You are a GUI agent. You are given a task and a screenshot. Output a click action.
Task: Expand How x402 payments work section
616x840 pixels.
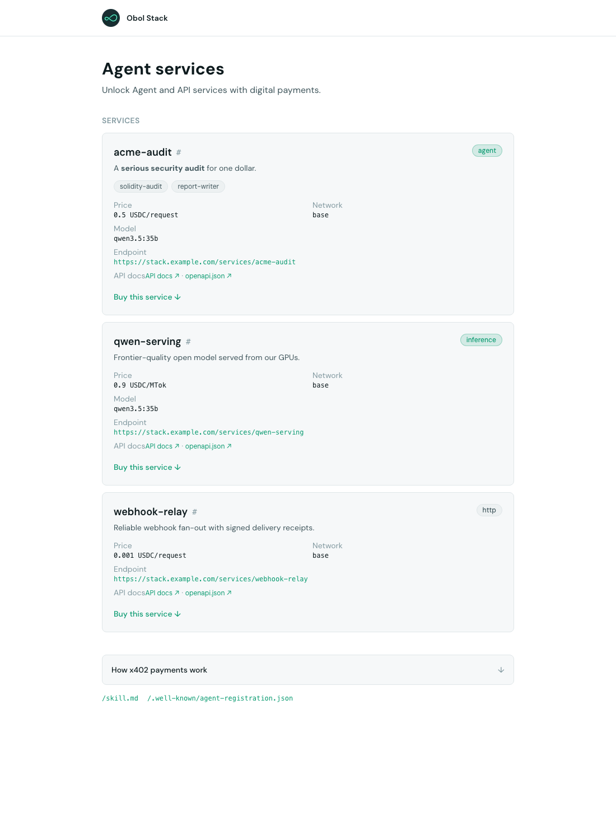pos(308,670)
